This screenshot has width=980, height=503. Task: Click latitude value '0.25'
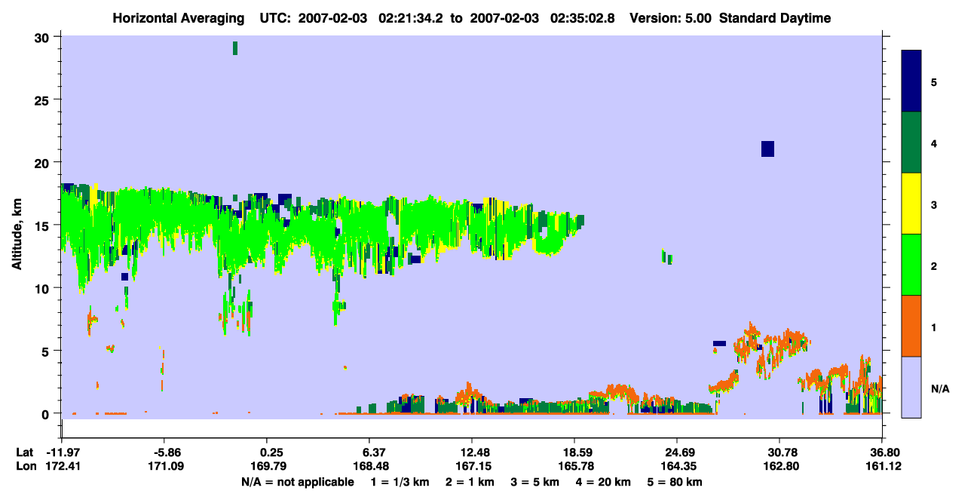(271, 452)
